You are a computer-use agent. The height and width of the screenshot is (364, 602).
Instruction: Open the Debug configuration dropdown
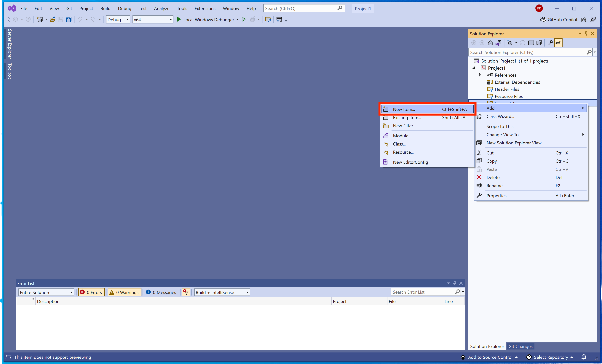(118, 20)
